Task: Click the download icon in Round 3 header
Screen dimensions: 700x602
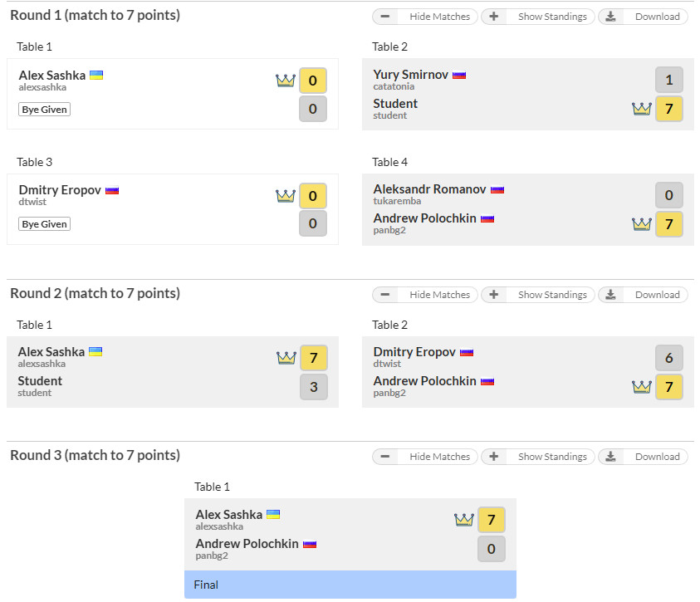Action: [x=610, y=457]
